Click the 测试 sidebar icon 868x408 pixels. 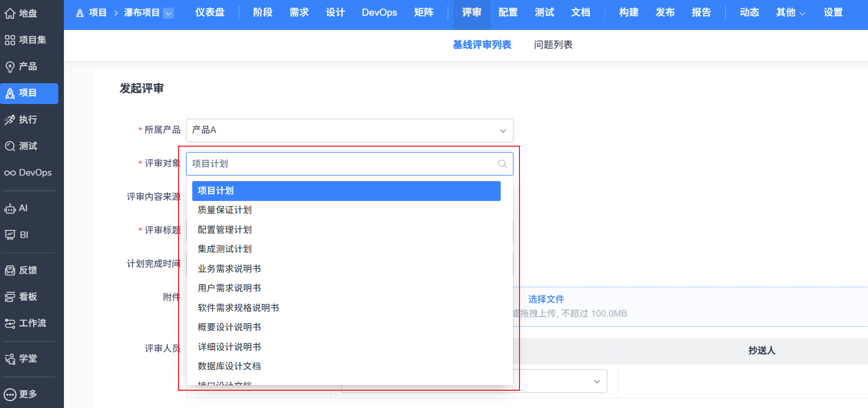10,146
